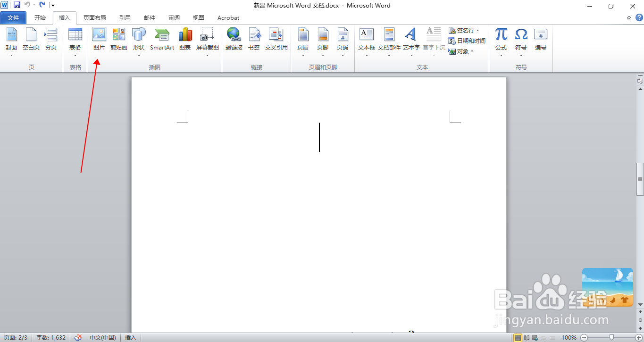Screen dimensions: 644x342
Task: Toggle the ruler button above the scrollbar
Action: pos(640,81)
